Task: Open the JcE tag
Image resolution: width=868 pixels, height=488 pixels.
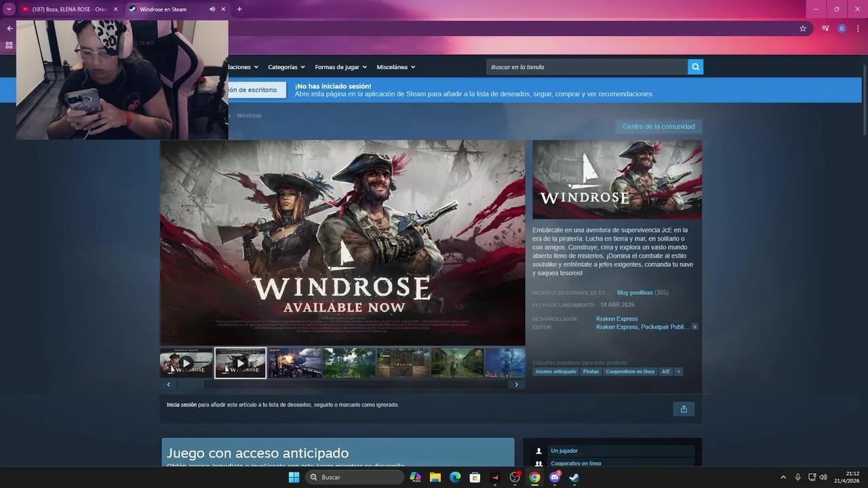Action: pyautogui.click(x=666, y=371)
